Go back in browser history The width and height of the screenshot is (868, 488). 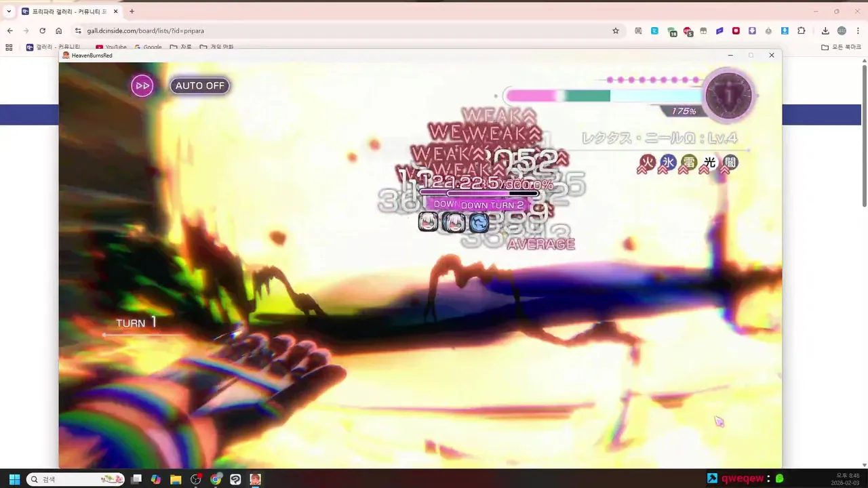tap(10, 30)
